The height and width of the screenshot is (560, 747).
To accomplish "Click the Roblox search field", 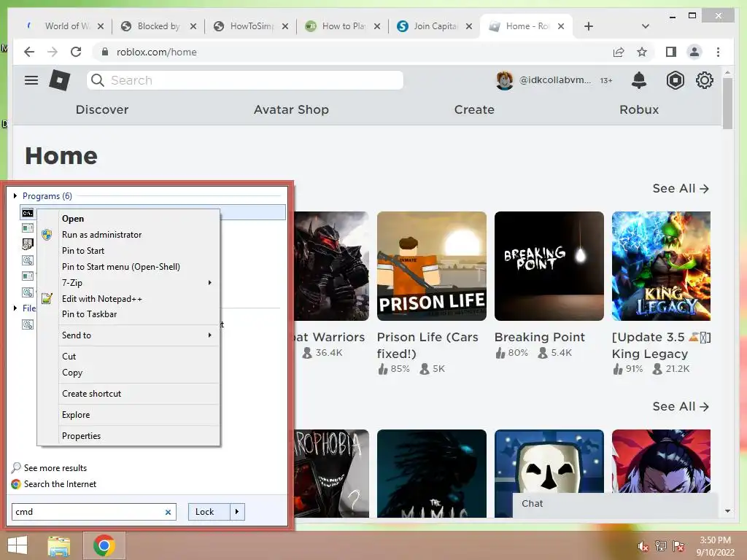I will (245, 80).
